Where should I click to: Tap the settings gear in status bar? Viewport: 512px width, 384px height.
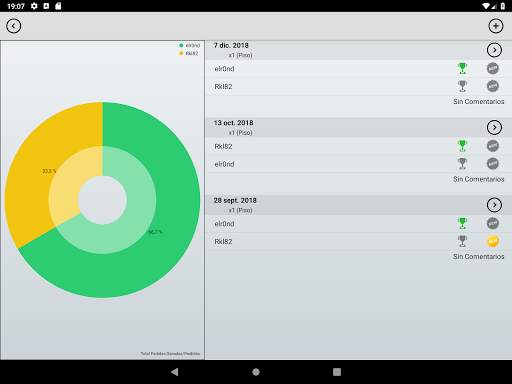tap(34, 6)
